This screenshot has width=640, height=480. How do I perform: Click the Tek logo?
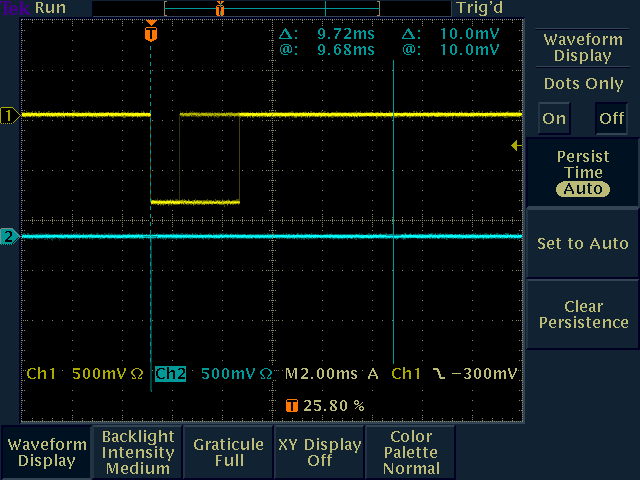(x=16, y=8)
